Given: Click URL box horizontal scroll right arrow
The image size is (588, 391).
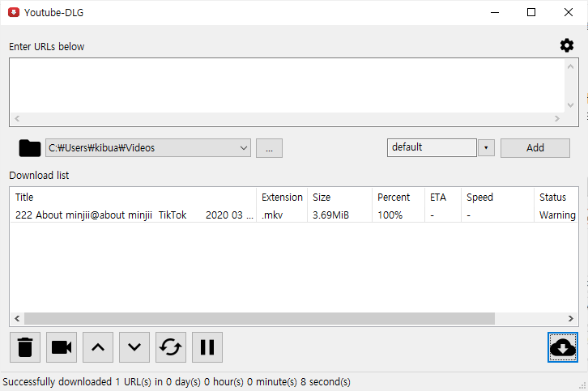Looking at the screenshot, I should point(557,118).
